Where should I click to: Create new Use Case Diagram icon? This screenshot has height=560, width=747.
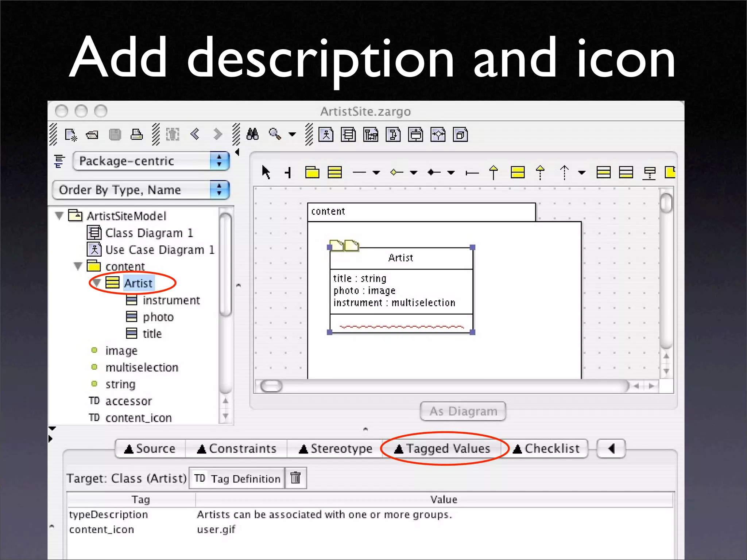(326, 135)
